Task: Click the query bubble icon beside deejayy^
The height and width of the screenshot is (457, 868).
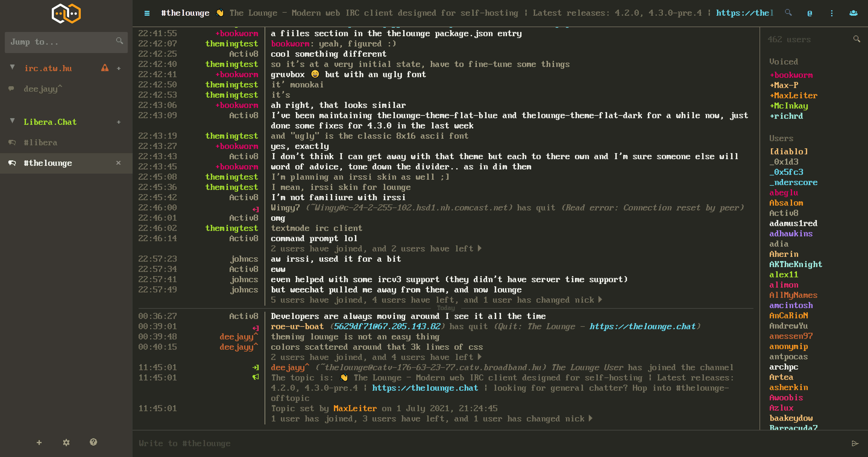Action: click(11, 89)
